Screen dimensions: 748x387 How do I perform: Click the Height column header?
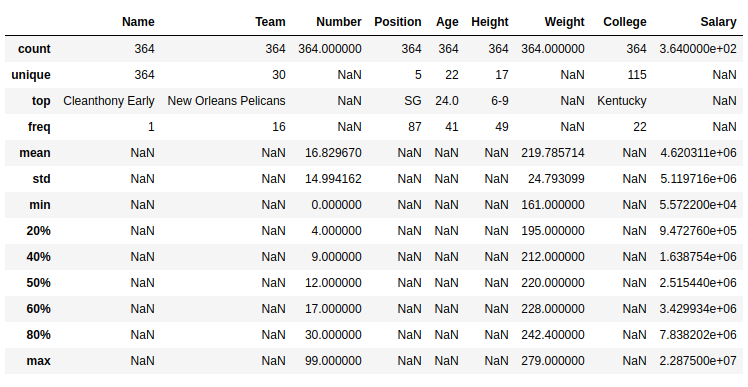pyautogui.click(x=489, y=22)
